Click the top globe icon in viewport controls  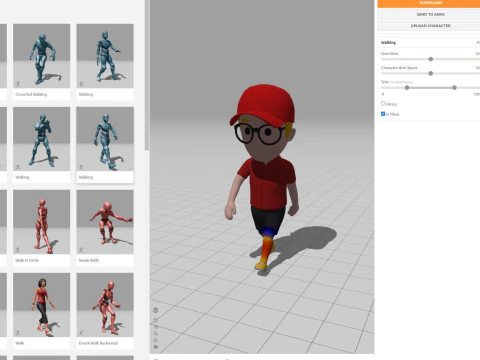155,310
